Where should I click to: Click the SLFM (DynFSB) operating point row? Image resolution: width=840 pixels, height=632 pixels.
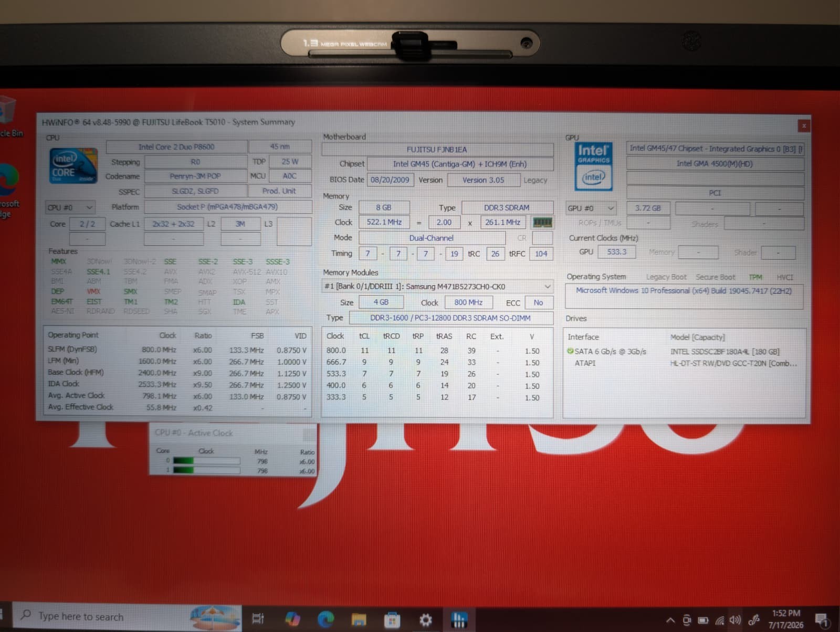pos(177,350)
